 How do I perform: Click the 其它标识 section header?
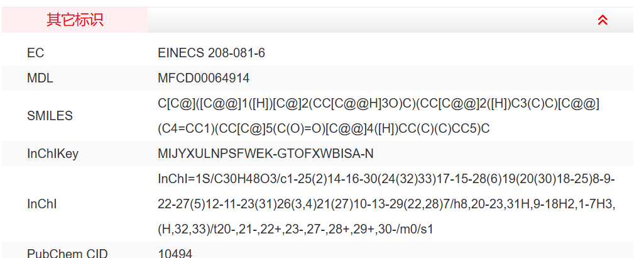click(x=75, y=20)
